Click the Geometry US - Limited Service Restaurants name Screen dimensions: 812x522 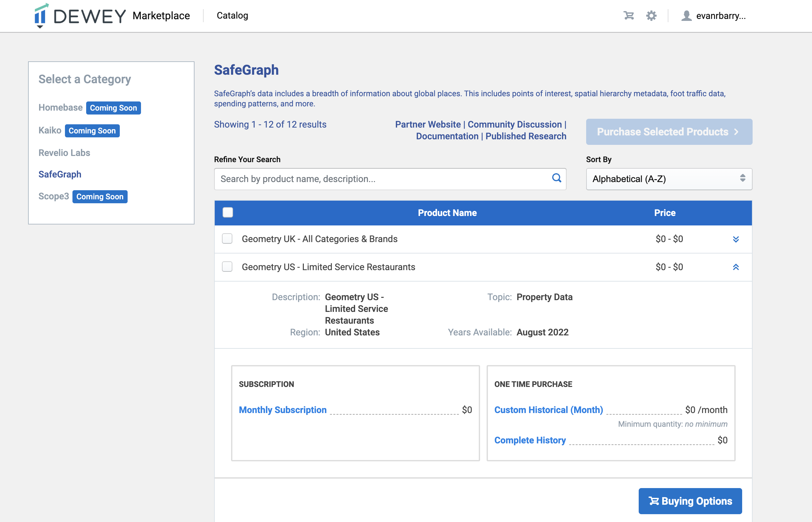[x=328, y=267]
